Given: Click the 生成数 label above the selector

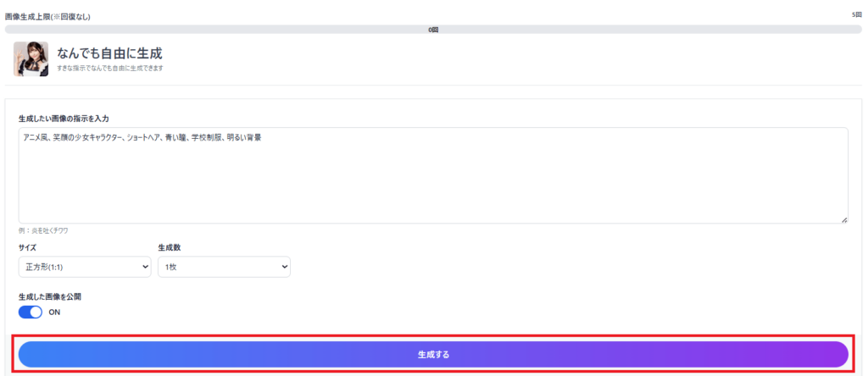Looking at the screenshot, I should [170, 247].
